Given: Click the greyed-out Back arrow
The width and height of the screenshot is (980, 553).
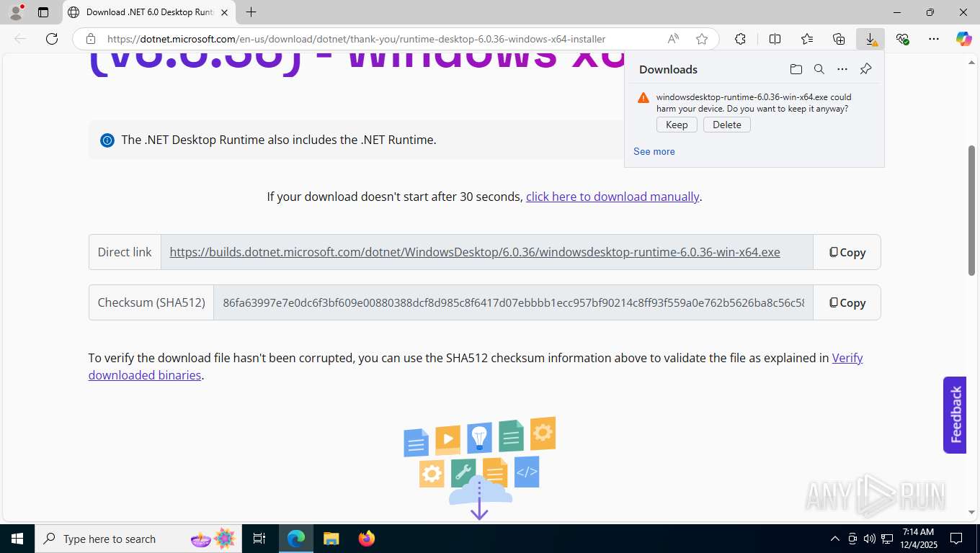Looking at the screenshot, I should 20,39.
